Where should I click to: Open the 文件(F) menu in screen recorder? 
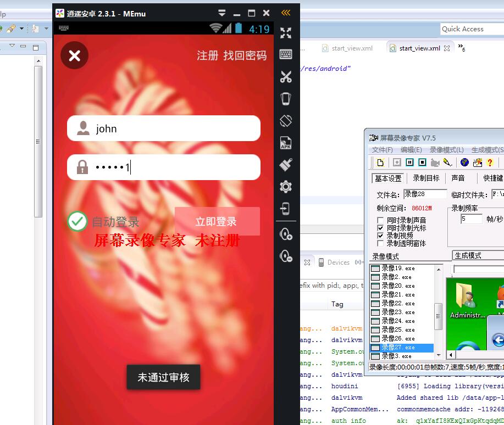point(382,150)
